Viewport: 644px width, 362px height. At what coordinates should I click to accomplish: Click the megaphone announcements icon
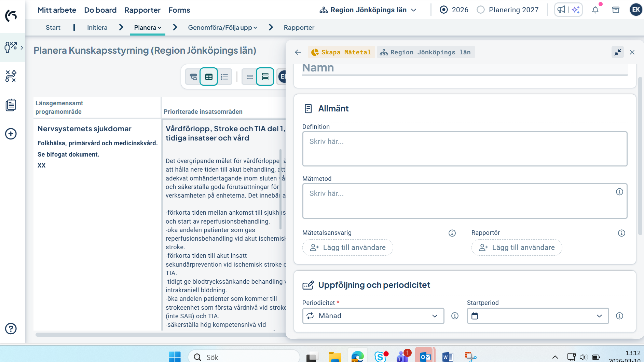[x=562, y=10]
